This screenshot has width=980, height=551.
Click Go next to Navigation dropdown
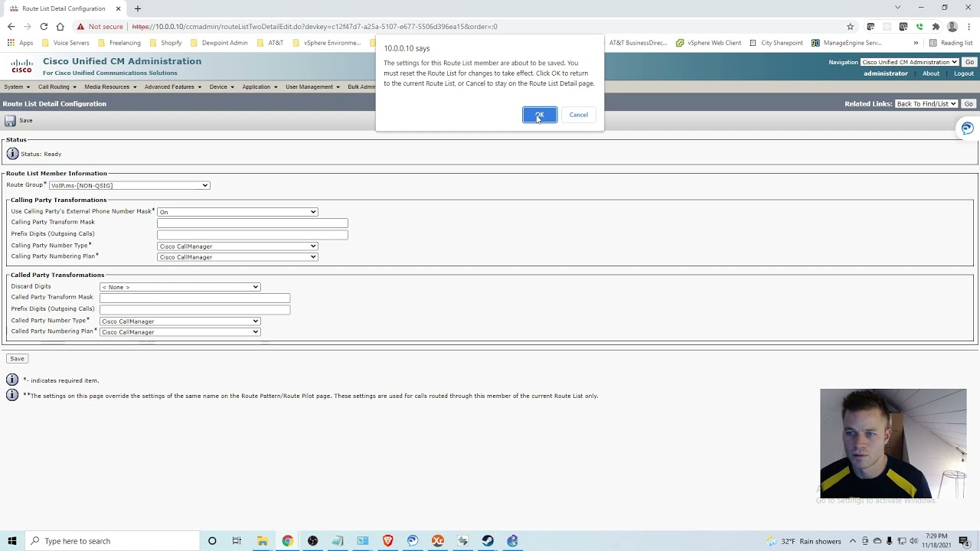969,62
